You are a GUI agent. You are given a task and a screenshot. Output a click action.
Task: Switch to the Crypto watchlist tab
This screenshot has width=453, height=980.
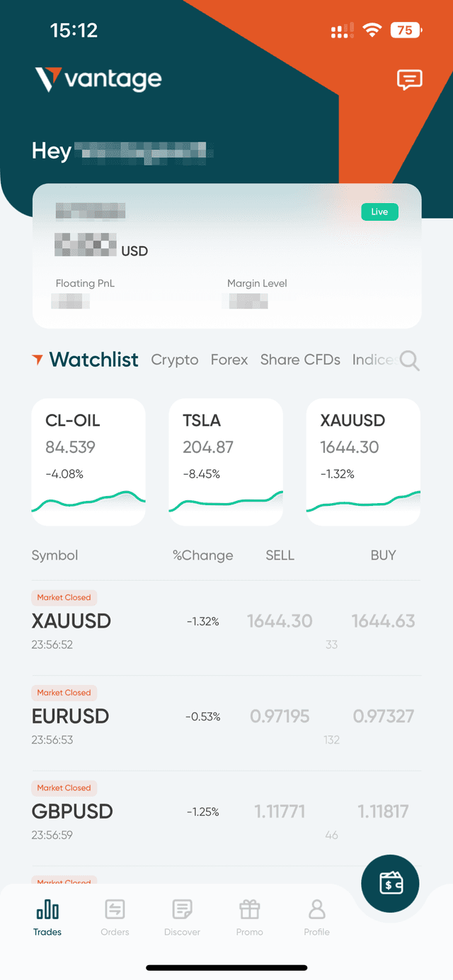point(174,360)
